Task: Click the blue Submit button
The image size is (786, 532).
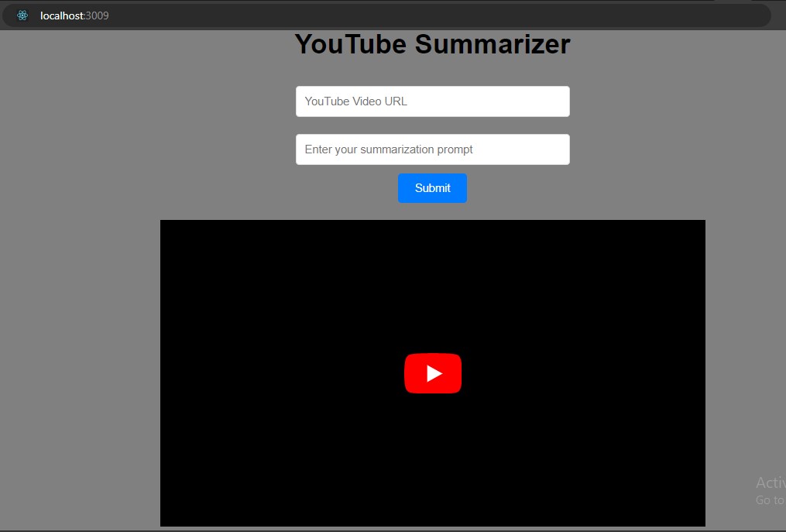Action: 433,188
